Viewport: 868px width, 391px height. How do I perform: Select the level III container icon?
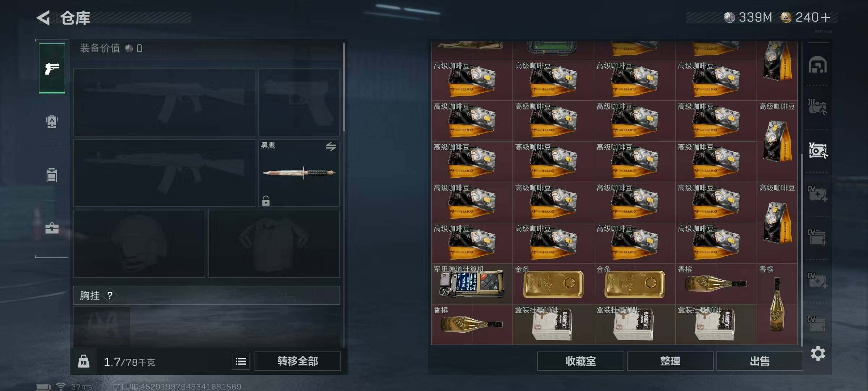pos(817,107)
